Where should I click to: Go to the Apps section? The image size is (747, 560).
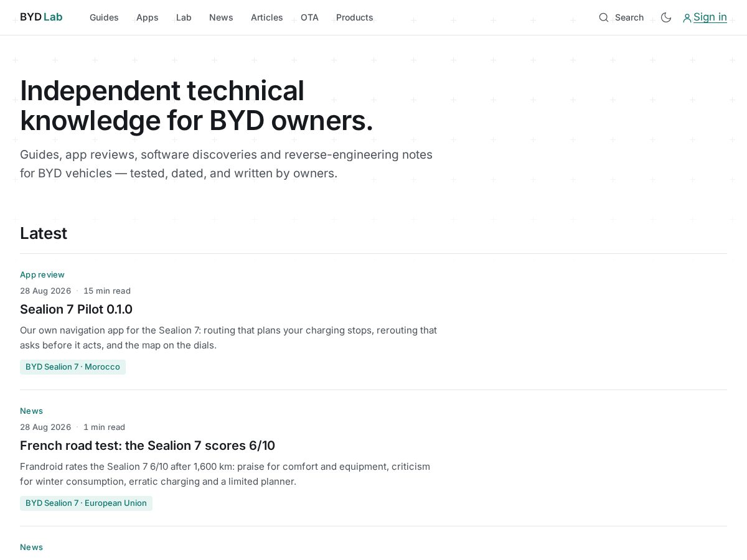[x=148, y=17]
